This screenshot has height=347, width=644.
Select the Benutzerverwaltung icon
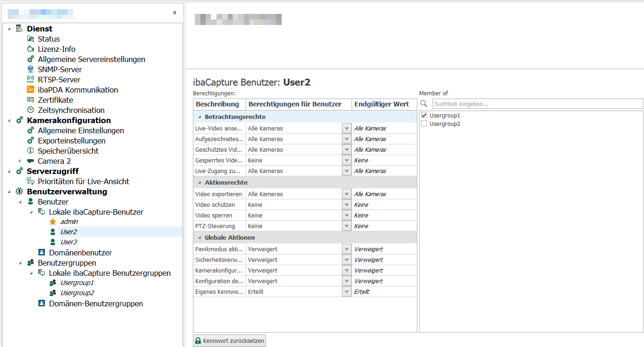19,192
